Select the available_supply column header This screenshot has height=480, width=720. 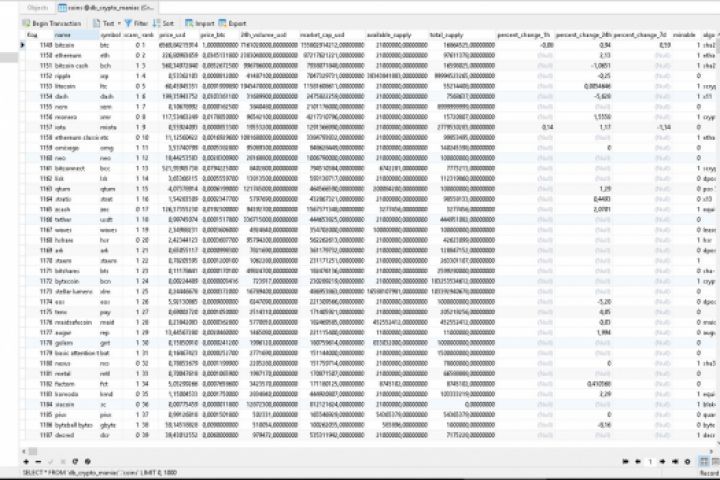[396, 35]
